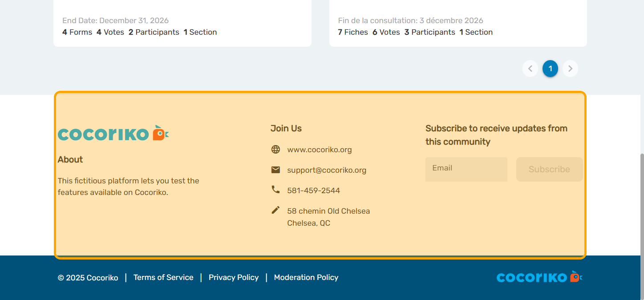The image size is (644, 300).
Task: Click the phone number 581-459-2544
Action: coord(313,191)
